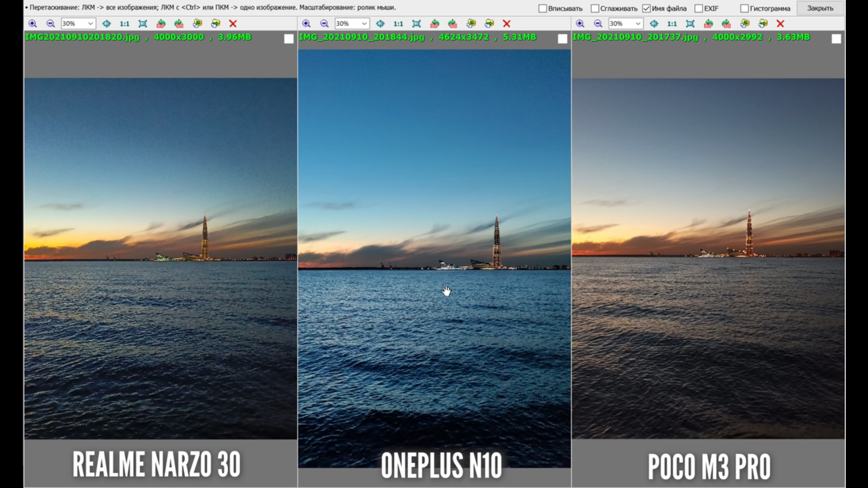The width and height of the screenshot is (868, 488).
Task: Fit image to window in OnePlus N10 panel
Action: pyautogui.click(x=416, y=23)
